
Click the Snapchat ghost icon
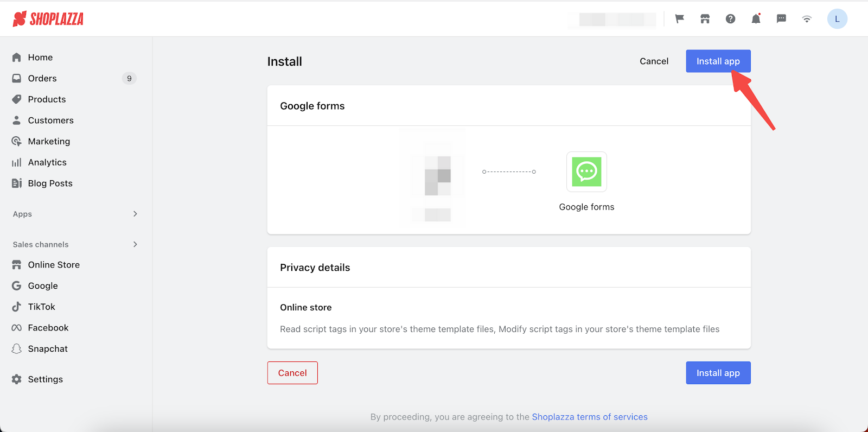click(x=17, y=349)
